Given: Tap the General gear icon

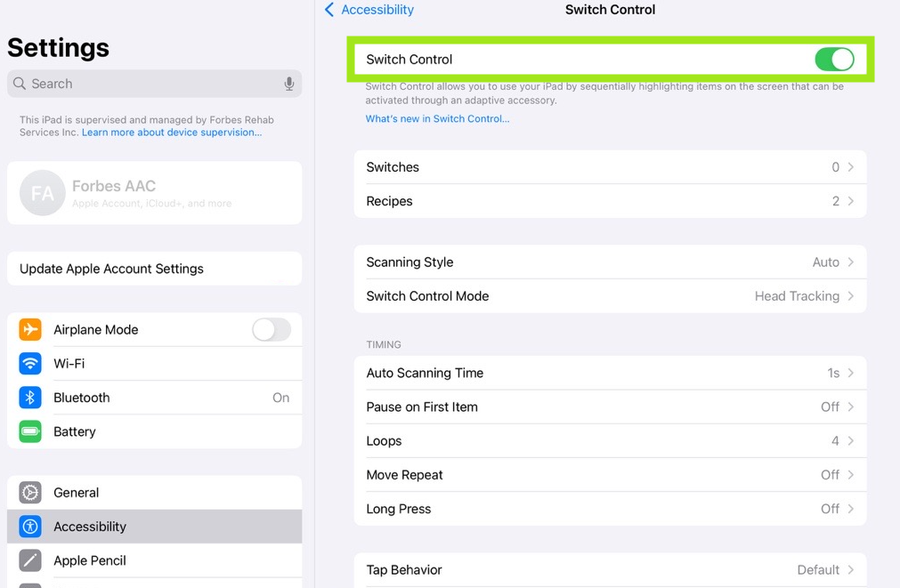Looking at the screenshot, I should click(30, 493).
